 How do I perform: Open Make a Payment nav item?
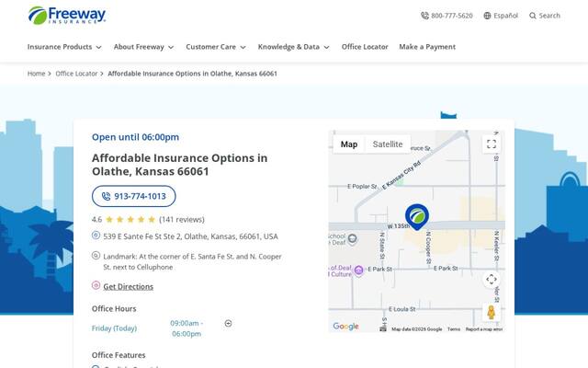(x=427, y=47)
